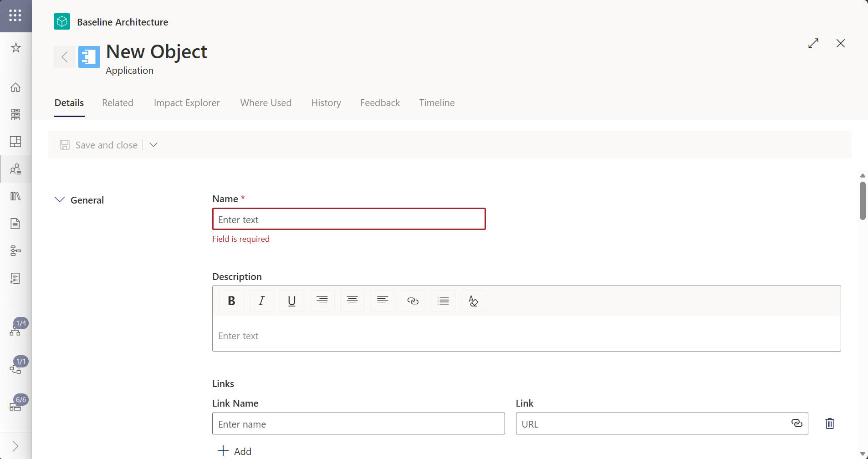Expand the left sidebar with the arrow

coord(15,446)
